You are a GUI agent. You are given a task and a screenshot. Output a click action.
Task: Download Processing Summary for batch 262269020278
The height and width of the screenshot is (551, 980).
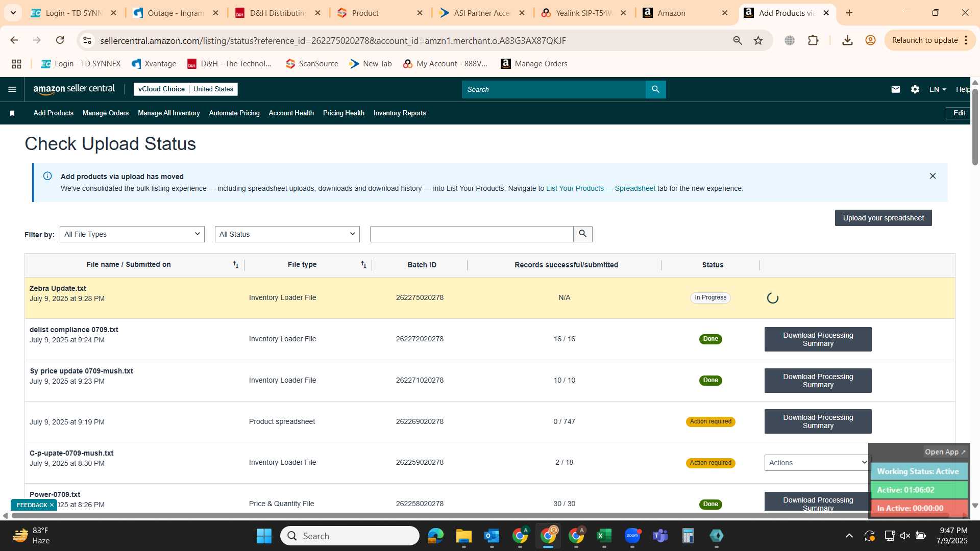pyautogui.click(x=818, y=421)
